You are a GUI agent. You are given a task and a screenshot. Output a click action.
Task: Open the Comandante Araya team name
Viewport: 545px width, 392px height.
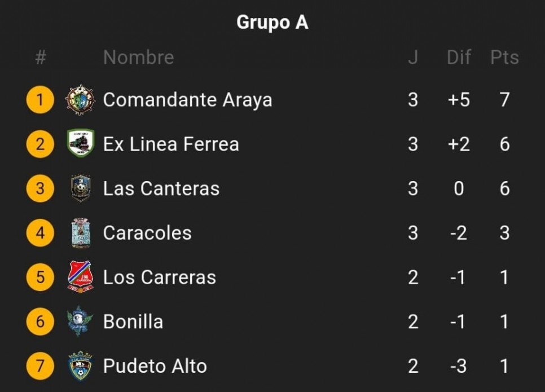188,100
